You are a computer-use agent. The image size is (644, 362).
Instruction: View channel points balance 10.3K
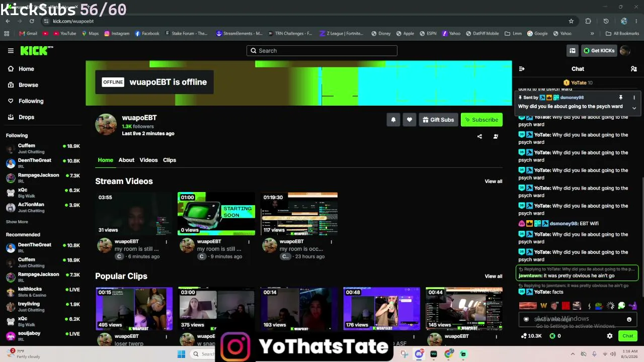click(531, 336)
